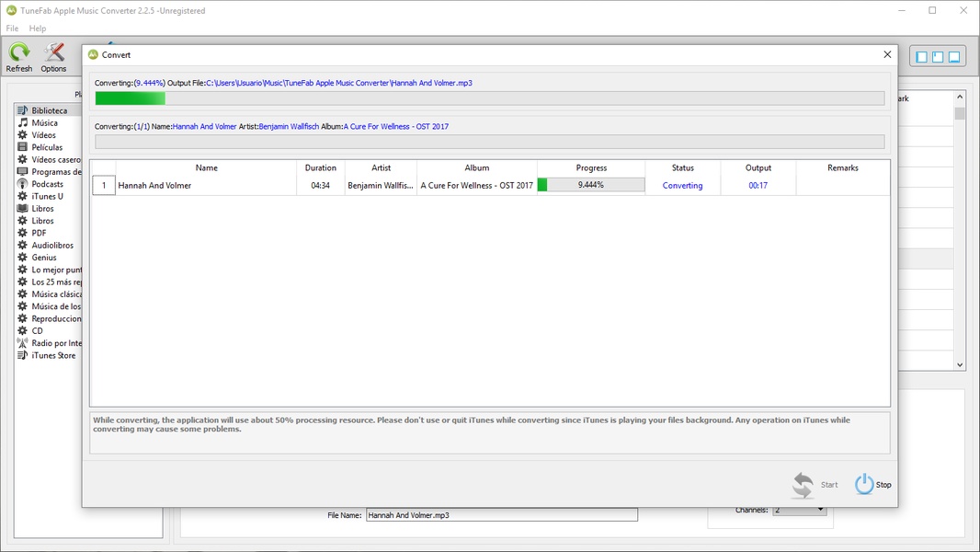Select Biblioteca playlist icon in sidebar
Image resolution: width=980 pixels, height=552 pixels.
[22, 110]
